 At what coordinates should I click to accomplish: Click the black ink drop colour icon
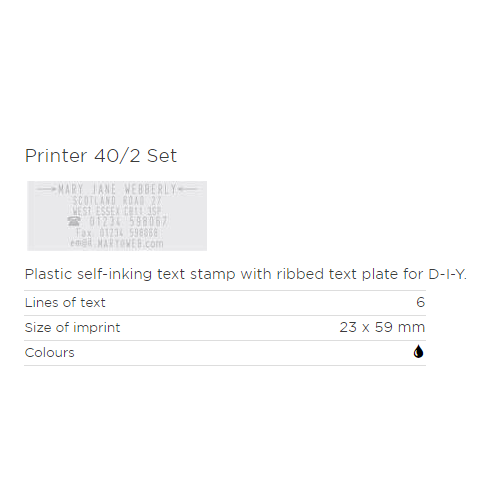click(418, 352)
